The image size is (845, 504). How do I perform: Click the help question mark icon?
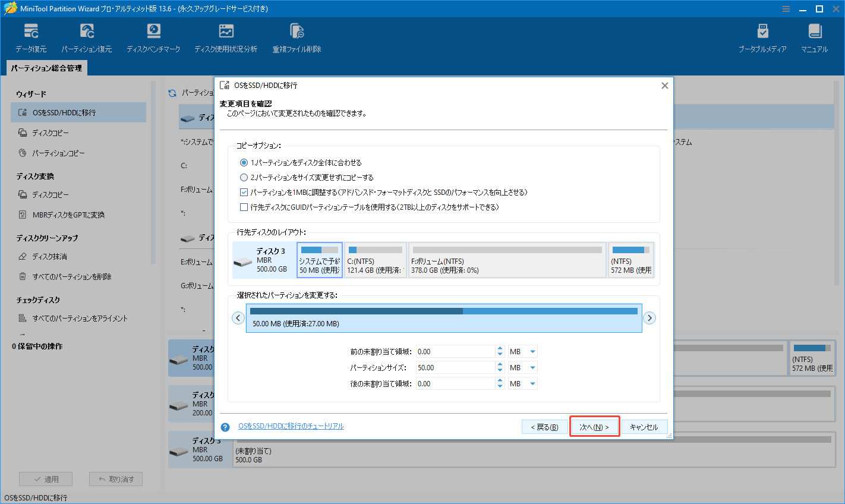point(225,426)
